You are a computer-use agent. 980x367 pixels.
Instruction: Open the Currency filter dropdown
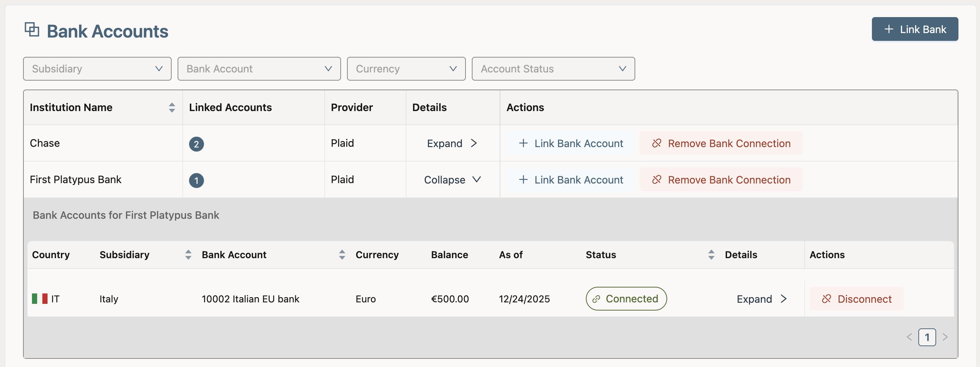tap(406, 69)
